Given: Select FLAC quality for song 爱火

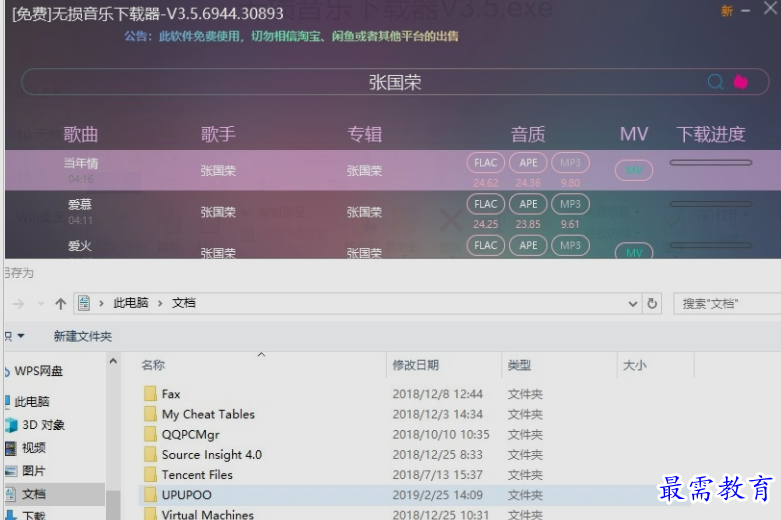Looking at the screenshot, I should [x=486, y=246].
